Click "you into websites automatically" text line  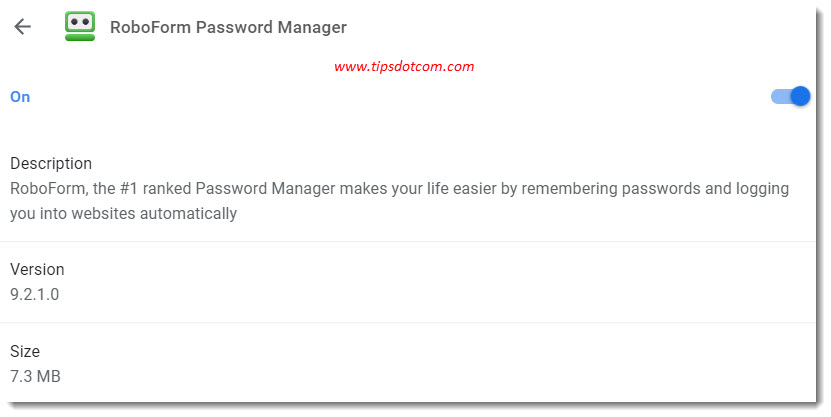(123, 214)
